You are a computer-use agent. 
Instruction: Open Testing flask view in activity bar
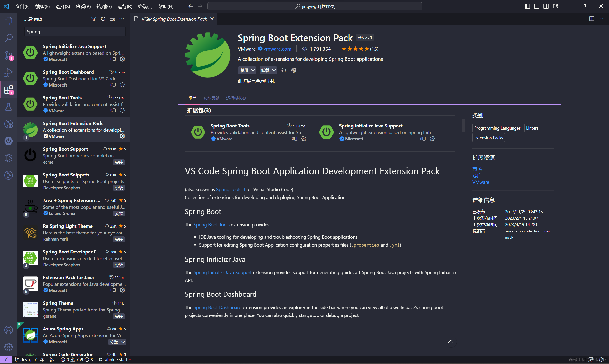click(x=8, y=107)
